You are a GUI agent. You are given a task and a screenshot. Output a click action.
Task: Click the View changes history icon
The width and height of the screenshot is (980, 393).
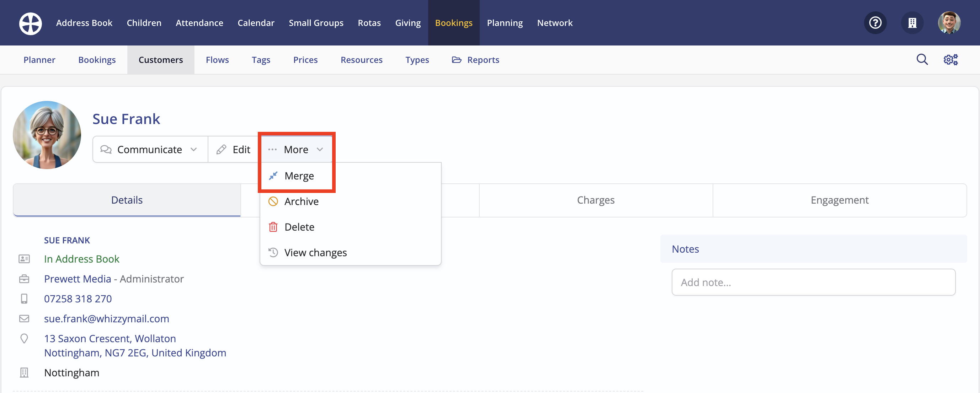(x=273, y=252)
